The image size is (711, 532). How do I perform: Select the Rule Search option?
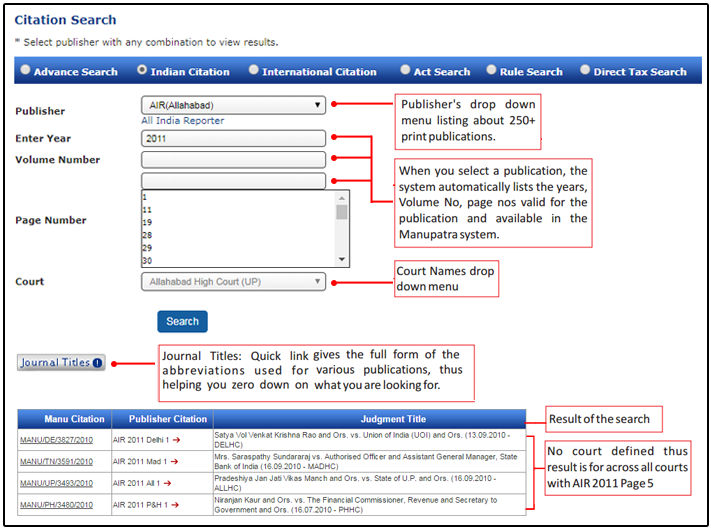click(492, 71)
